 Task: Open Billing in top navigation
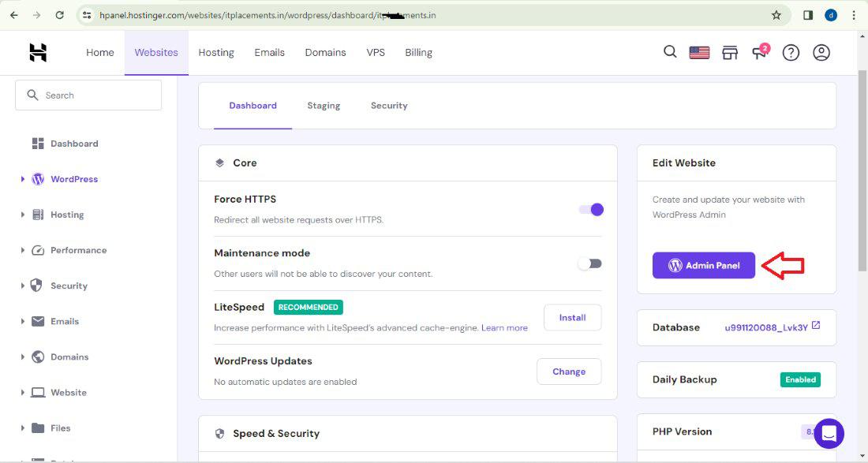[x=418, y=53]
